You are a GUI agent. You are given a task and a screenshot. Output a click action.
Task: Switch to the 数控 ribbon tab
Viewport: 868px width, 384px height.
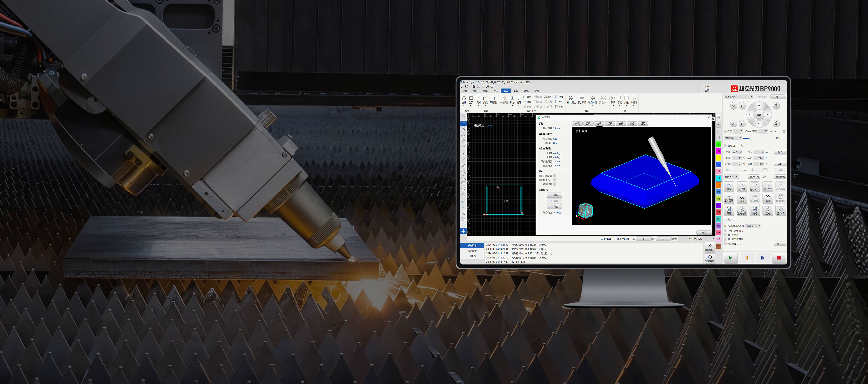coord(516,91)
